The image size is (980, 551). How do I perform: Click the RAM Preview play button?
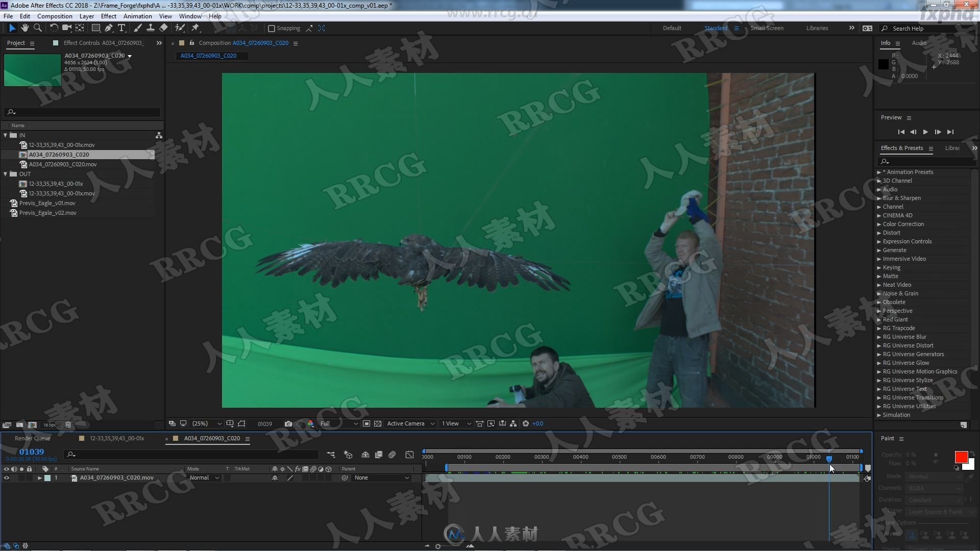926,132
